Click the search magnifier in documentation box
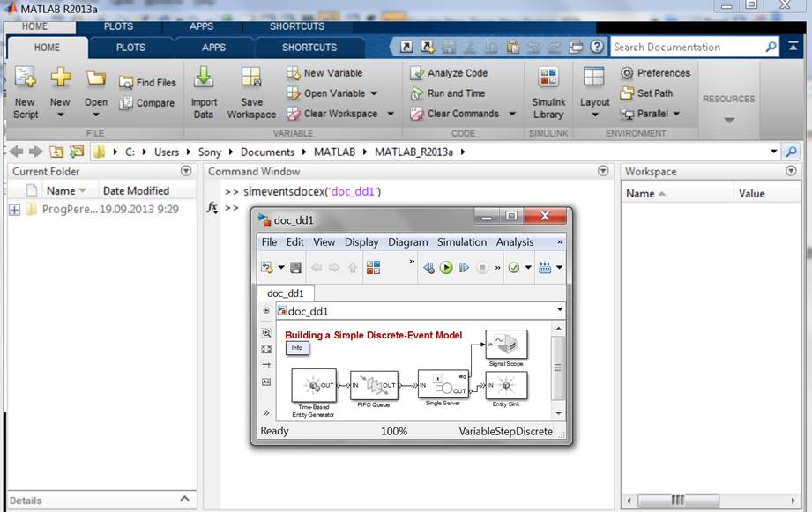 coord(771,47)
